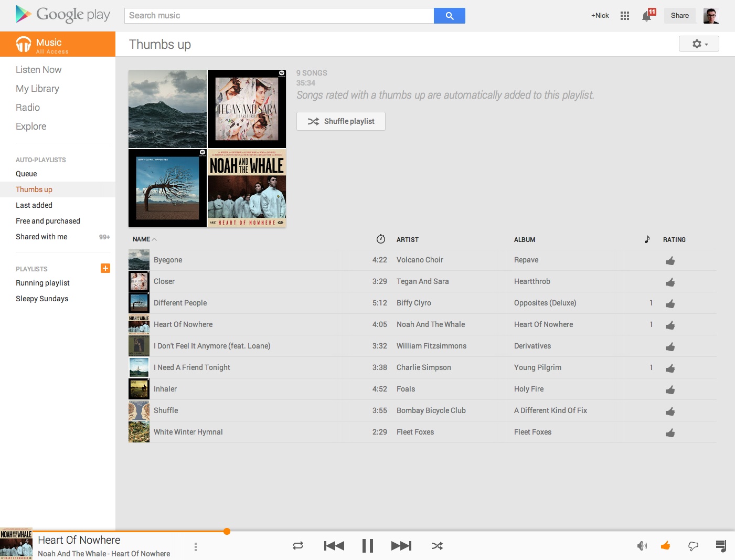The width and height of the screenshot is (735, 560).
Task: Toggle thumbs up rating for Byegone
Action: point(670,261)
